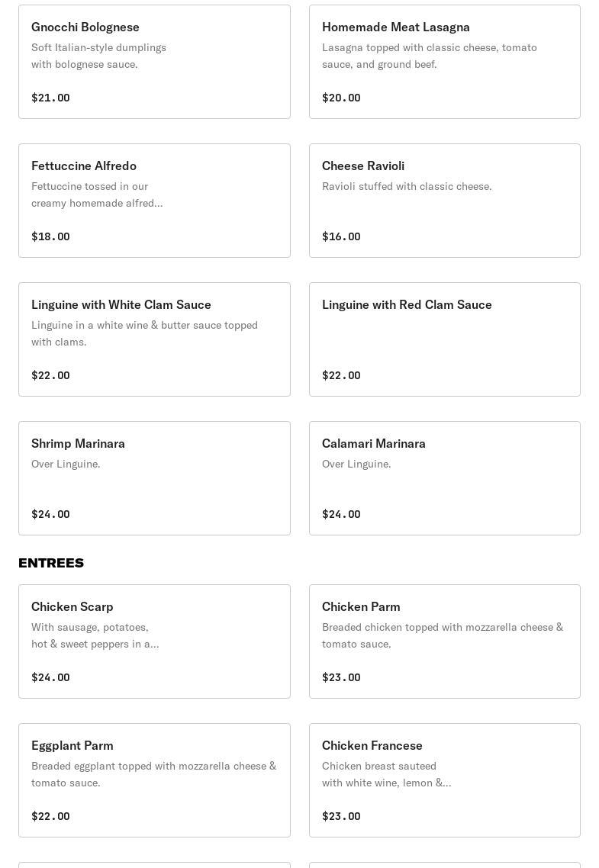Select the Eggplant Parm card
The image size is (599, 868).
point(154,780)
